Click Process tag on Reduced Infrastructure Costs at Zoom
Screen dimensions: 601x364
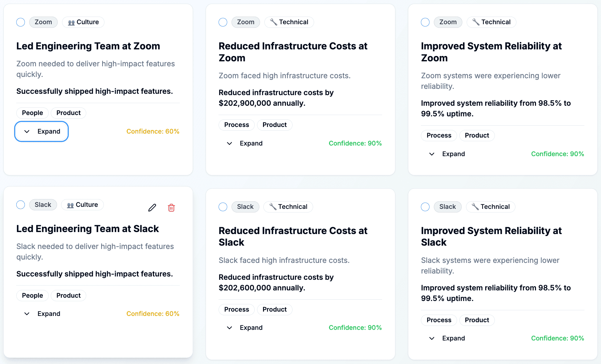click(x=237, y=125)
